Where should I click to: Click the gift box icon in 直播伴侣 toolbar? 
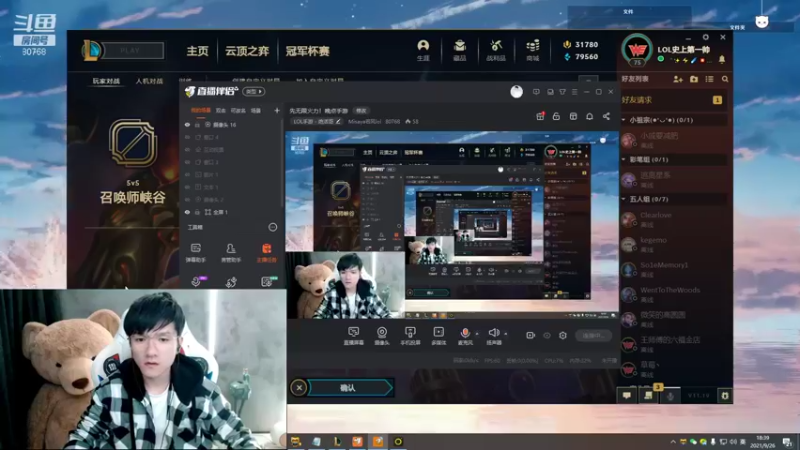coord(540,116)
